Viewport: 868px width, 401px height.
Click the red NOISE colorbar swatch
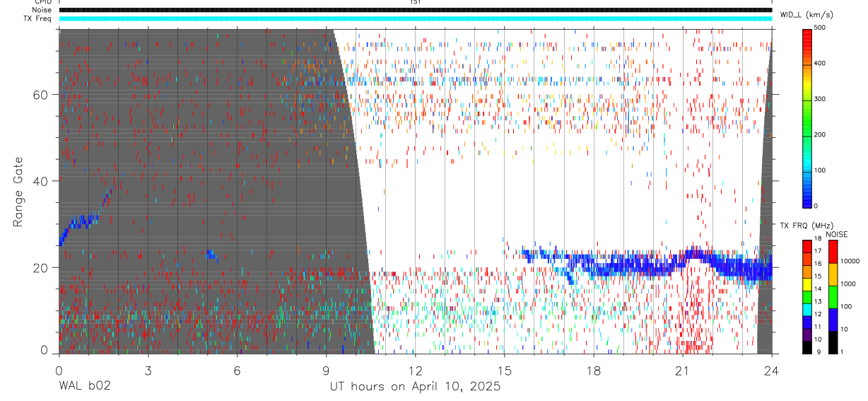point(832,251)
